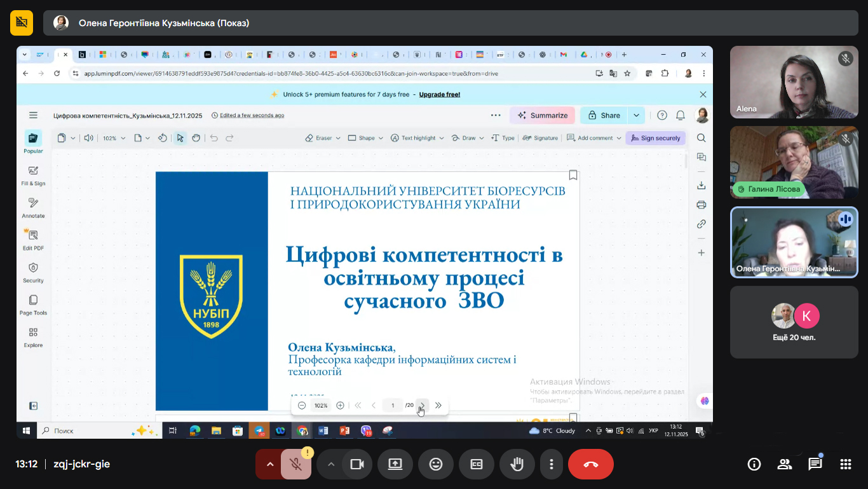The width and height of the screenshot is (868, 489).
Task: Open more options three-dot menu
Action: point(552,464)
